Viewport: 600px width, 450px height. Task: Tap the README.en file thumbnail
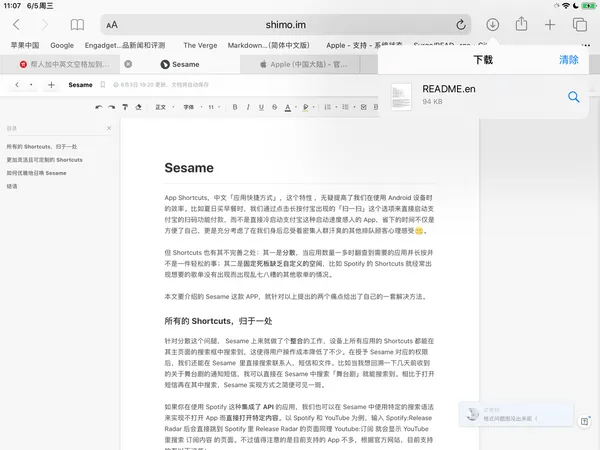click(401, 97)
